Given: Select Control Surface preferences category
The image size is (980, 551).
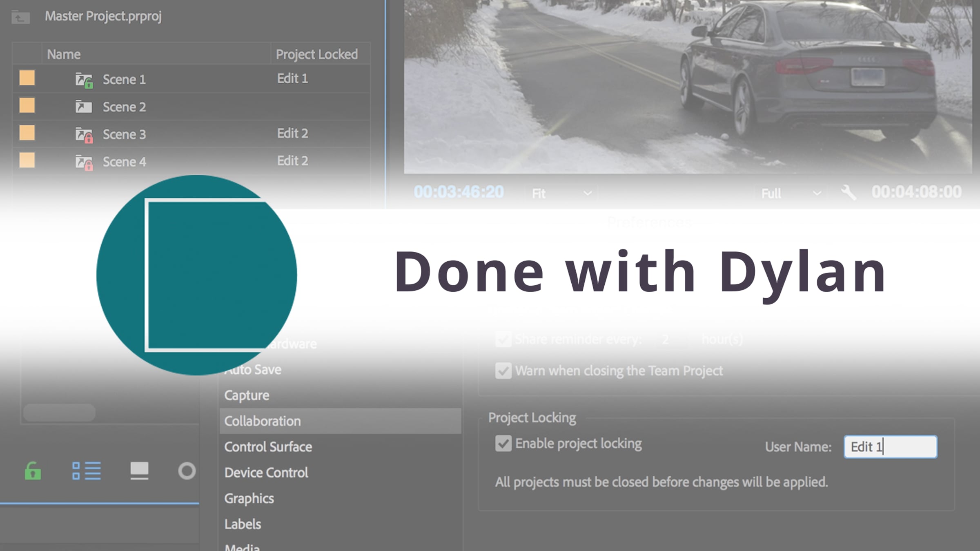Looking at the screenshot, I should click(x=268, y=447).
